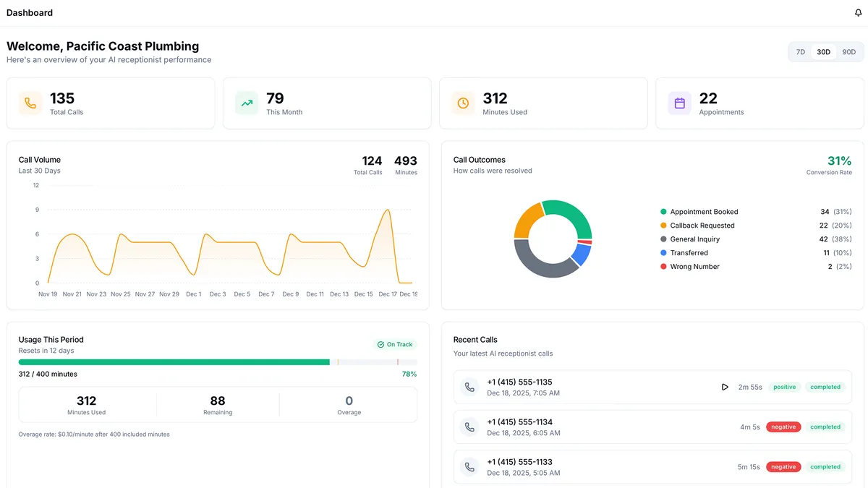Click the phone icon beside call +1 (415) 555-1134
Image resolution: width=868 pixels, height=488 pixels.
[x=470, y=427]
